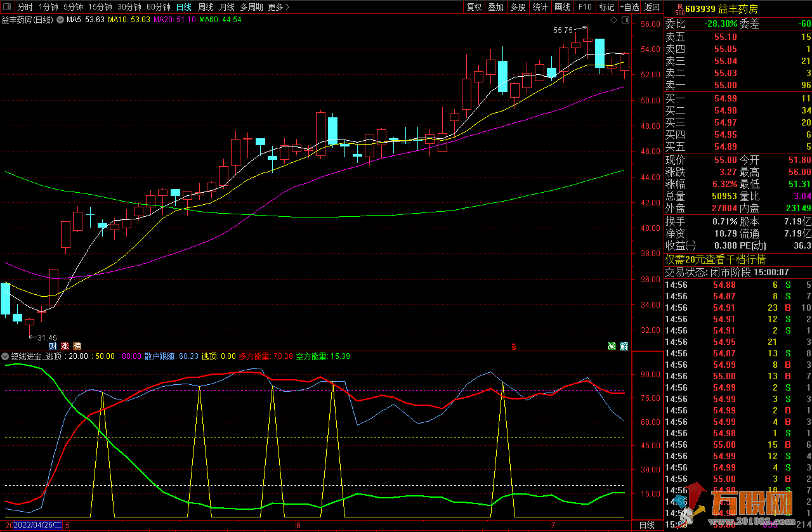Click the 标记 mark button

[x=606, y=7]
